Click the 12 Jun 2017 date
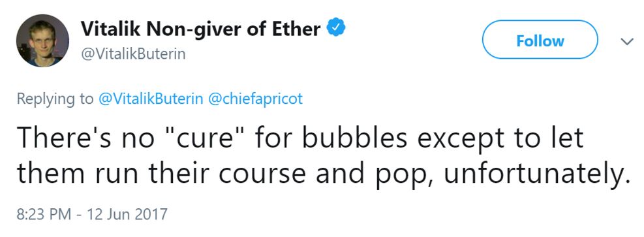Image resolution: width=644 pixels, height=237 pixels. click(126, 214)
